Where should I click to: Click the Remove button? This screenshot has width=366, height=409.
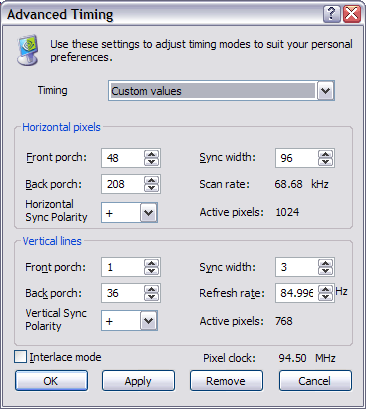(x=226, y=380)
